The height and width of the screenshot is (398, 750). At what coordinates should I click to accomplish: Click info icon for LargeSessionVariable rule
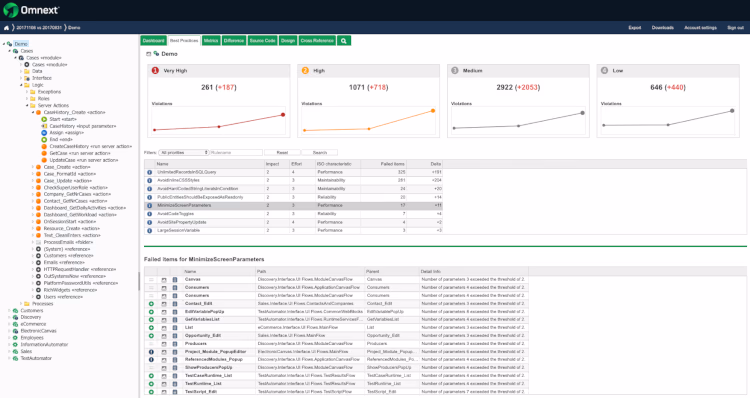149,231
